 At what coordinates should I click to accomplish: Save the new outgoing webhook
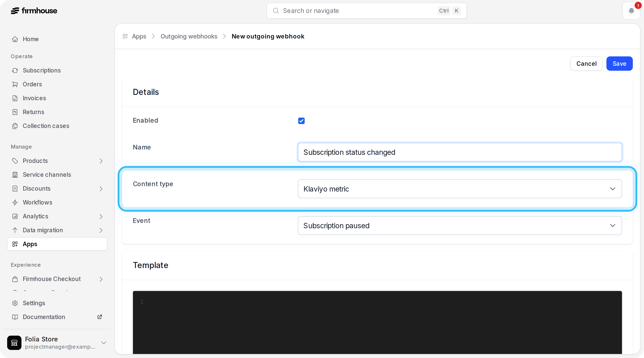tap(619, 64)
